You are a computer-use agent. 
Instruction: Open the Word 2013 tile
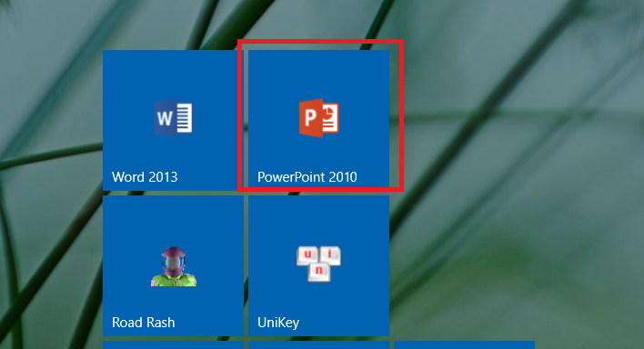click(174, 120)
